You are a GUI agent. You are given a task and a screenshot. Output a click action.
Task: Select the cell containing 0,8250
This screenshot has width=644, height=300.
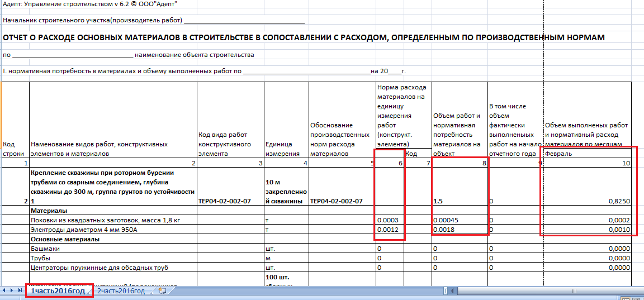pos(588,200)
